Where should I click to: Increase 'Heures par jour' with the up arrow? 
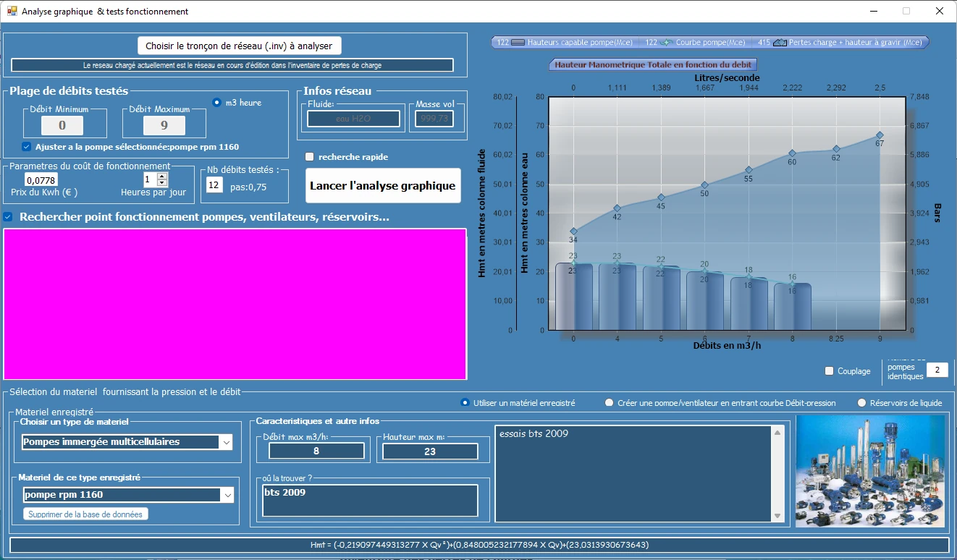[162, 176]
